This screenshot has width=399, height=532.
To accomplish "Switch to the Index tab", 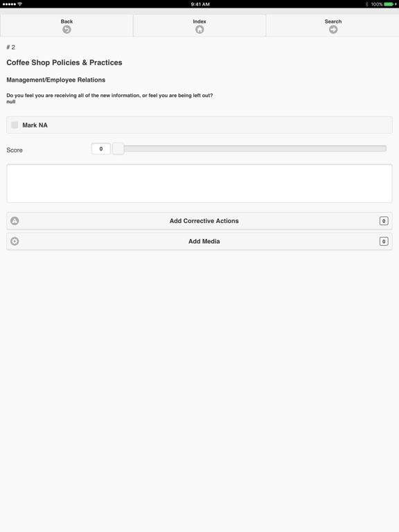I will click(199, 26).
